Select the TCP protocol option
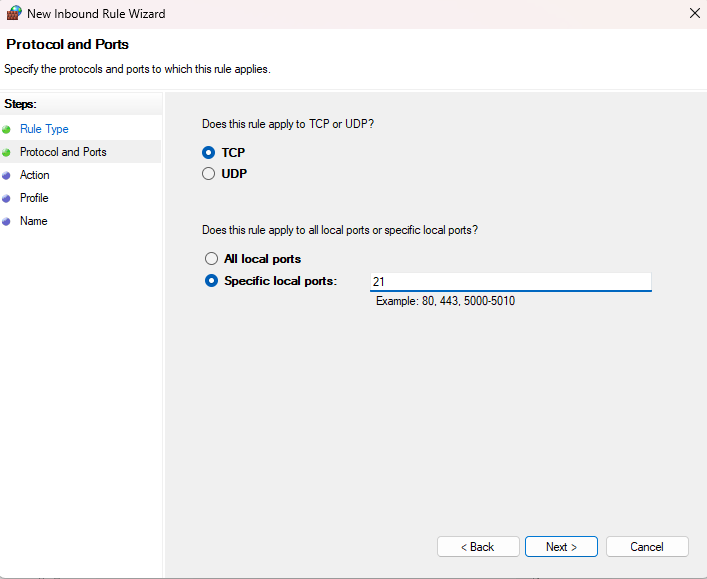The width and height of the screenshot is (707, 579). (x=209, y=153)
